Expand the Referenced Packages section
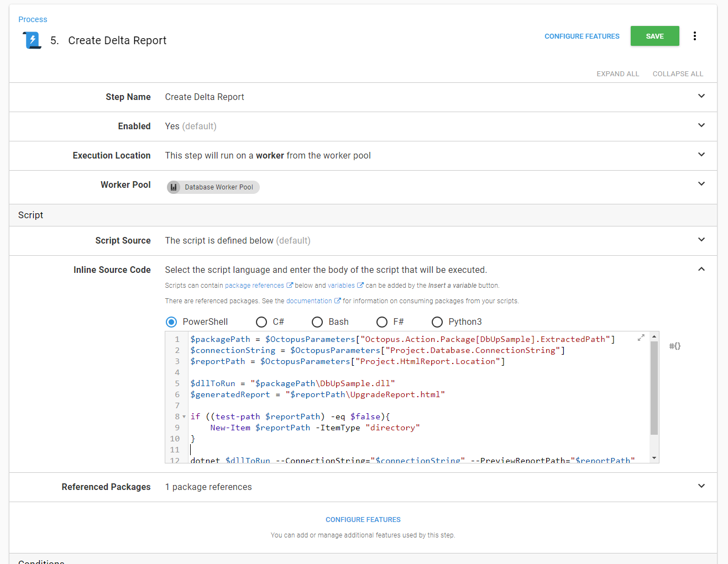Screen dimensions: 728x564 pyautogui.click(x=701, y=486)
